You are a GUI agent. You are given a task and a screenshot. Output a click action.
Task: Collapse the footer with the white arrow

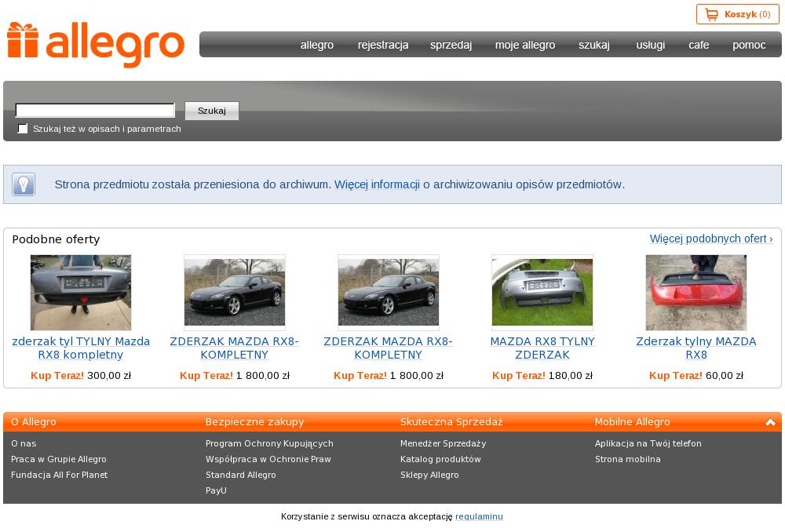click(x=770, y=422)
